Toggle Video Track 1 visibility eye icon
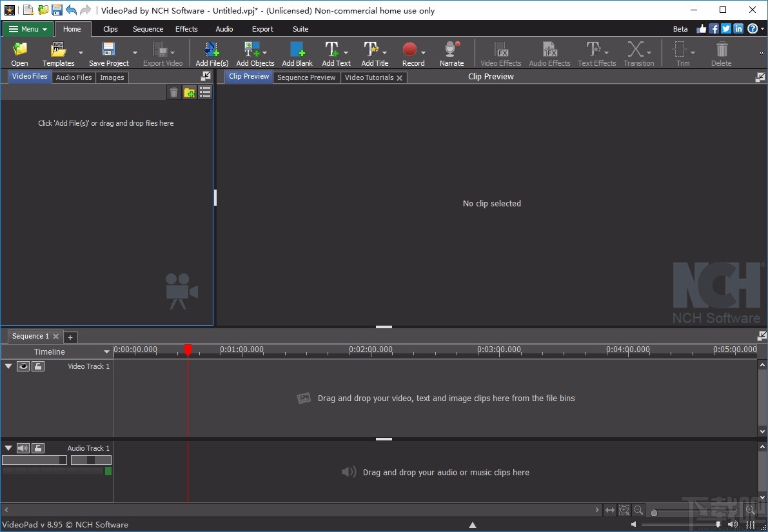 (23, 366)
